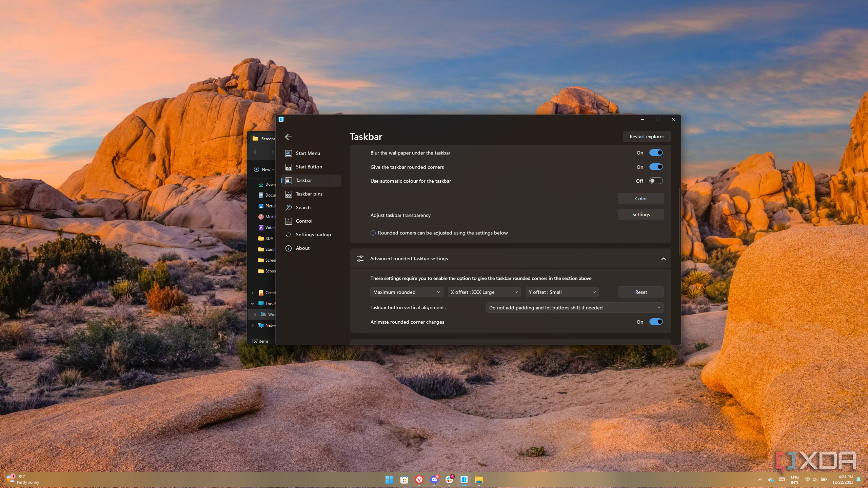This screenshot has width=868, height=488.
Task: Select Start Button in the sidebar
Action: (311, 167)
